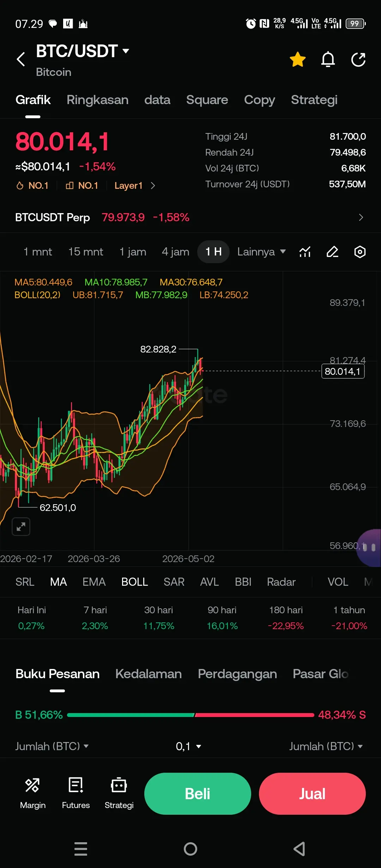381x868 pixels.
Task: Tap alarm clock icon in status bar
Action: tap(251, 24)
